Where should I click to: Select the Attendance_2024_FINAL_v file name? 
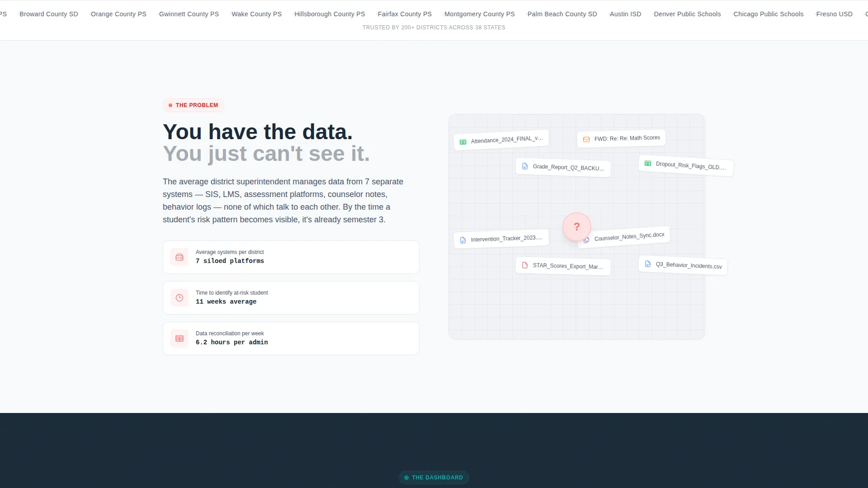pos(507,140)
